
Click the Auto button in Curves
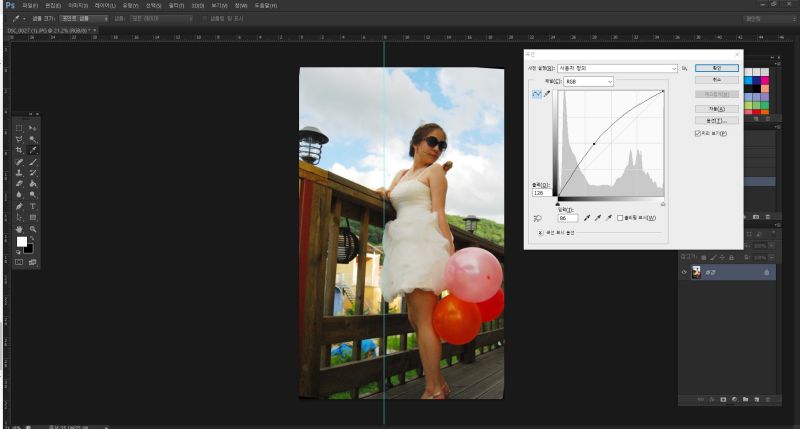point(717,109)
